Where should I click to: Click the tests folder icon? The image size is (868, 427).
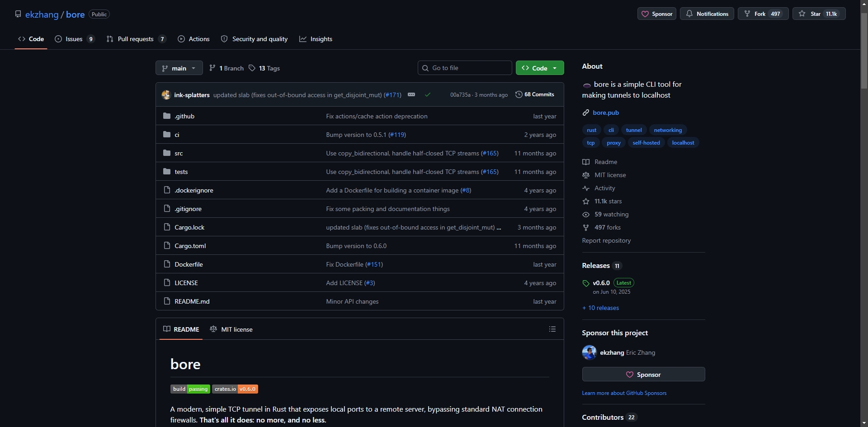(167, 171)
